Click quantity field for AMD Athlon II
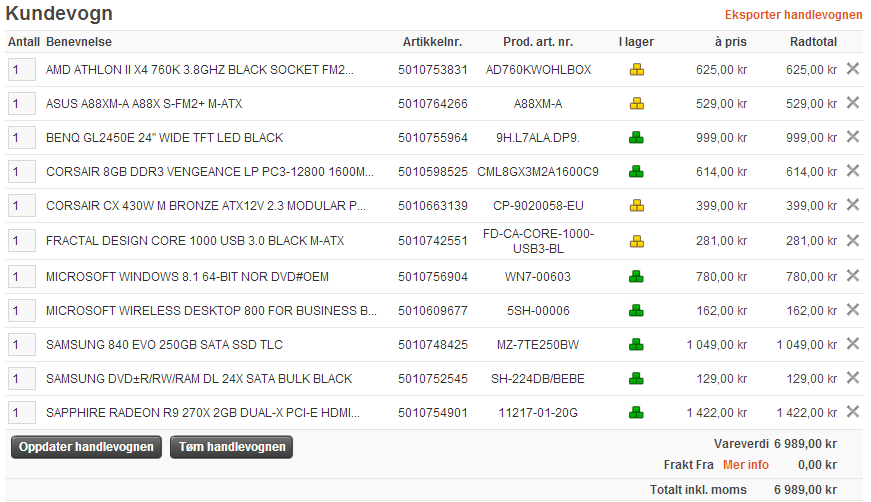 pyautogui.click(x=22, y=70)
